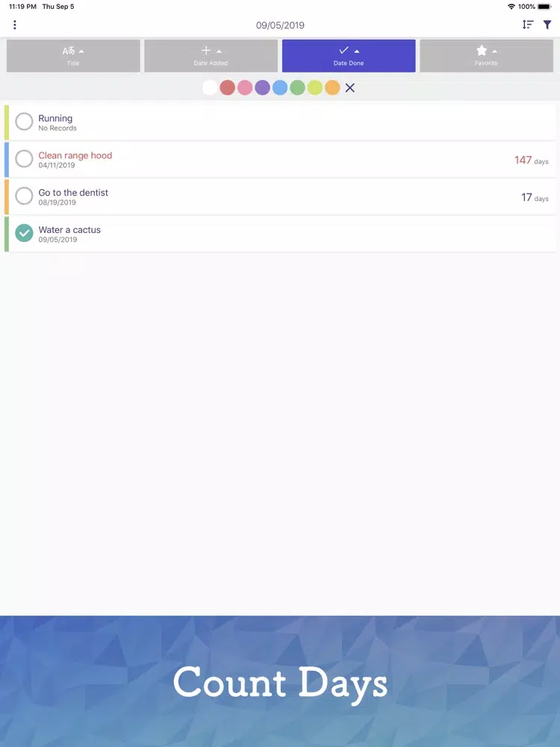This screenshot has height=747, width=560.
Task: Filter by red color circle
Action: tap(228, 87)
